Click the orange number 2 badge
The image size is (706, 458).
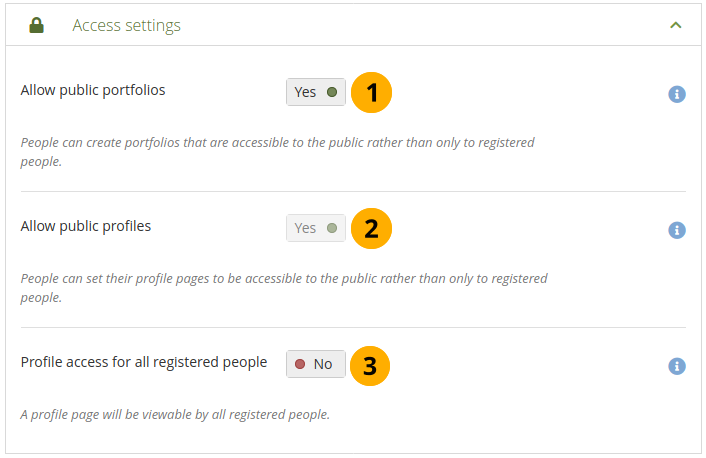point(371,229)
